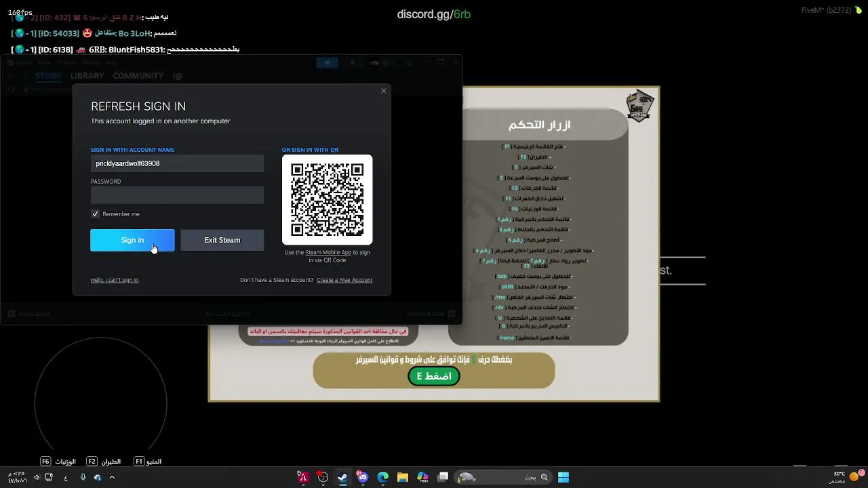Screen dimensions: 868x488
Task: Click the green اضغط E button
Action: (434, 376)
